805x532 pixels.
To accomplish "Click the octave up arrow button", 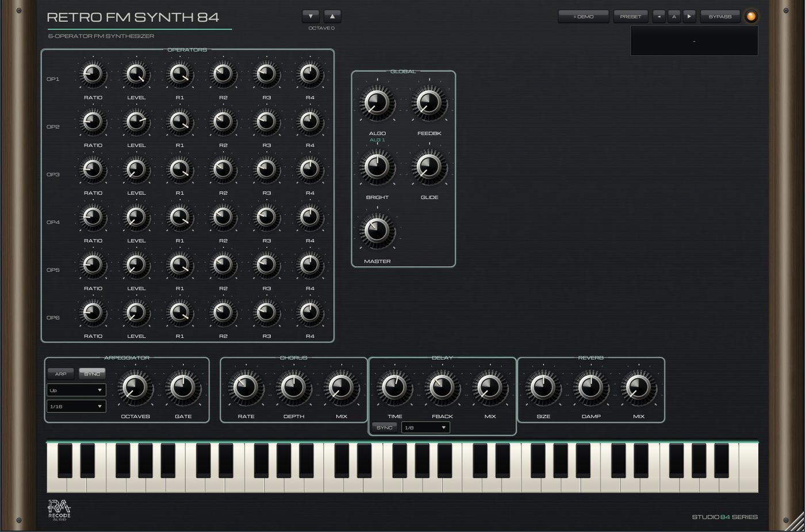I will [x=332, y=16].
